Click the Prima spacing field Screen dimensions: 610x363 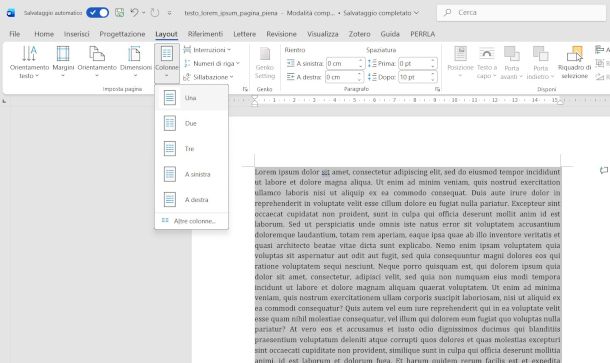pyautogui.click(x=414, y=63)
